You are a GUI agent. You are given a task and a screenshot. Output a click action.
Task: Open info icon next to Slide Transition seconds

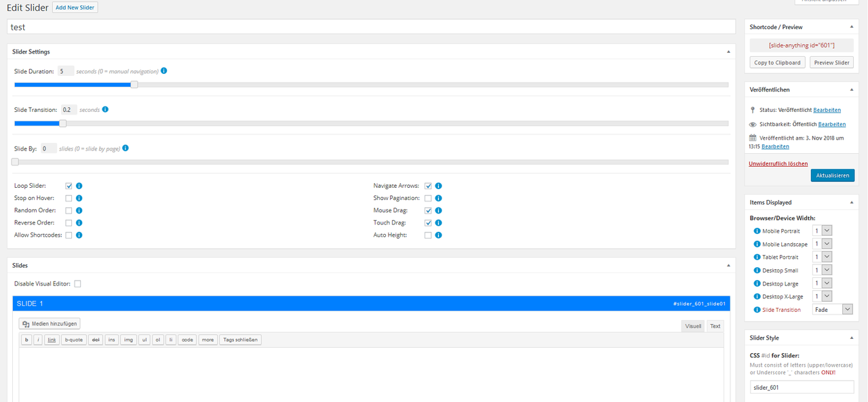click(x=105, y=109)
